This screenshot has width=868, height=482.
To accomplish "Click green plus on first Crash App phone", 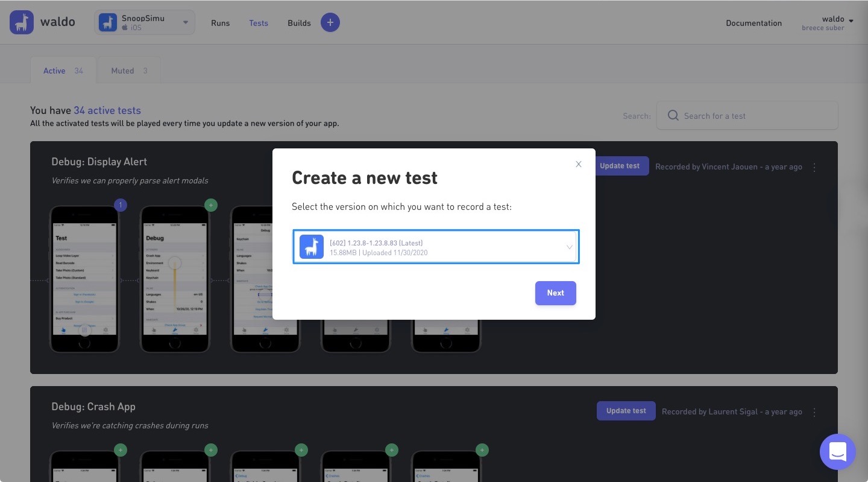I will pos(121,450).
